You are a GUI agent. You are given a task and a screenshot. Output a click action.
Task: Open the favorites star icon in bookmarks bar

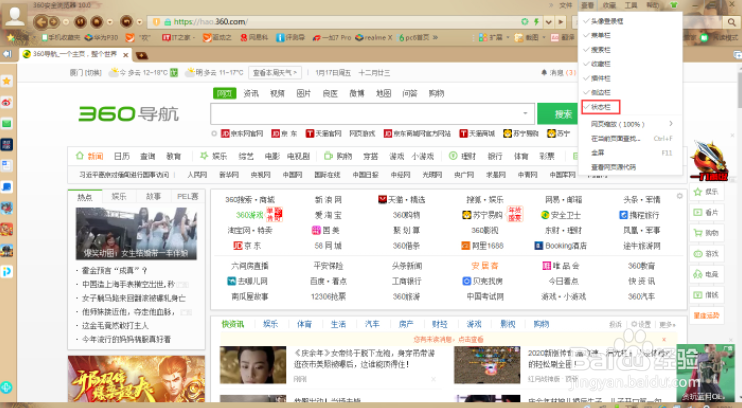11,37
